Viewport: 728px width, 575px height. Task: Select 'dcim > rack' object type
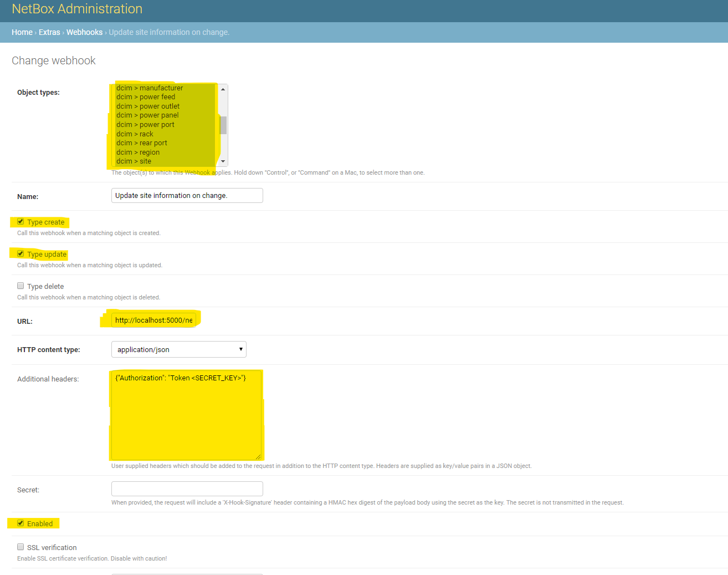(x=165, y=134)
